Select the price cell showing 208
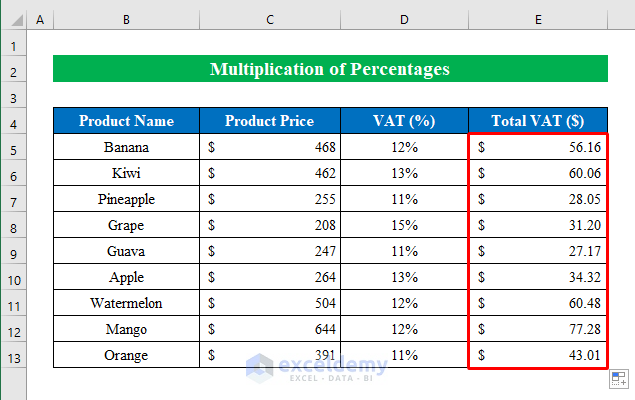The image size is (635, 400). 270,225
